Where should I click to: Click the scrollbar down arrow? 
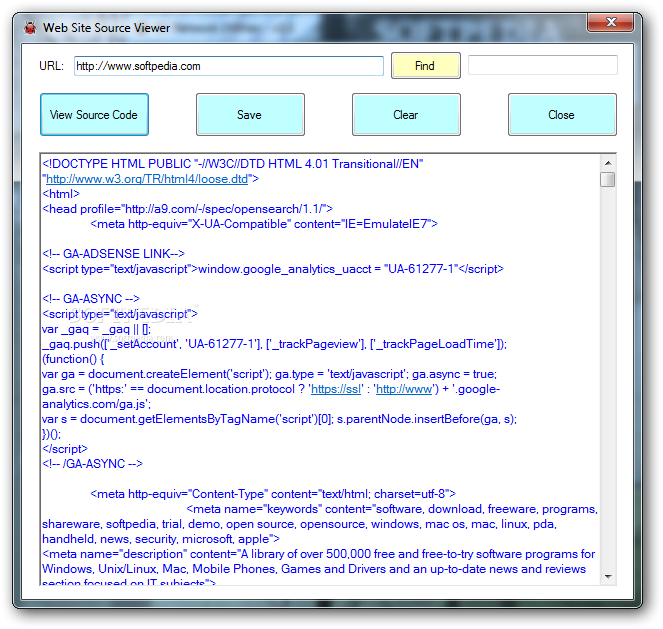pyautogui.click(x=608, y=577)
